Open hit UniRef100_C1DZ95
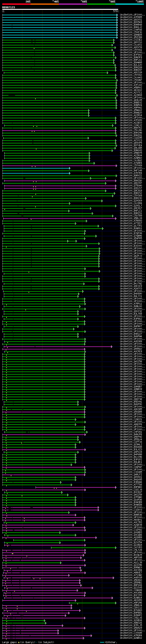 (x=131, y=138)
